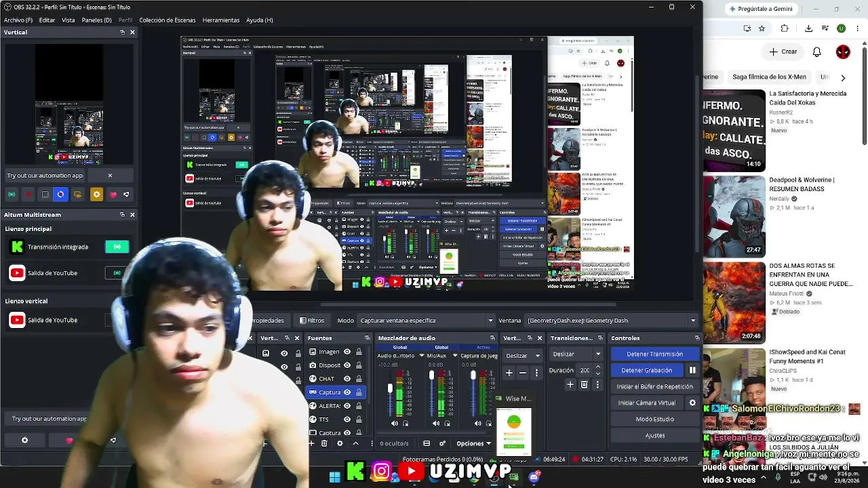Open the Editar menu
Image resolution: width=868 pixels, height=488 pixels.
point(47,20)
